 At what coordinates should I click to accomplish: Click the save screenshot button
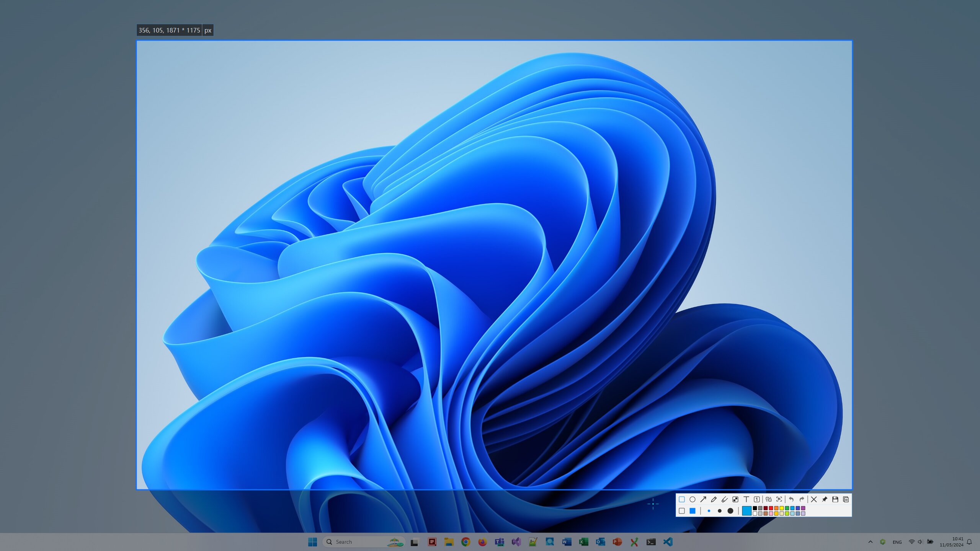(x=835, y=499)
